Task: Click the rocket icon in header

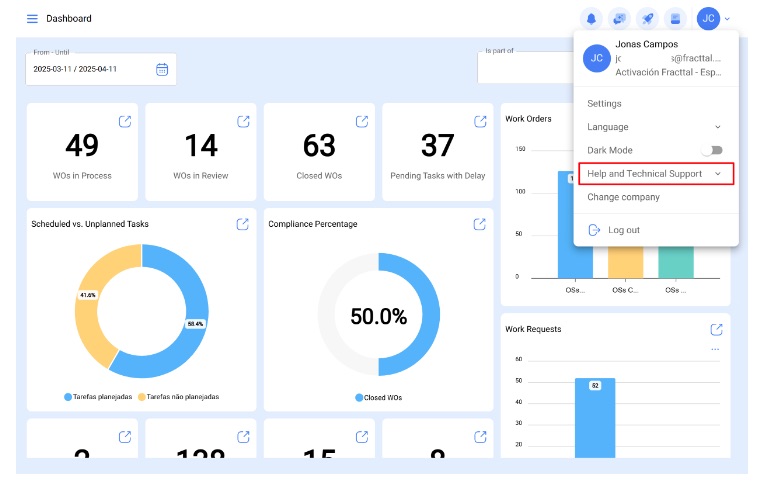Action: [647, 19]
